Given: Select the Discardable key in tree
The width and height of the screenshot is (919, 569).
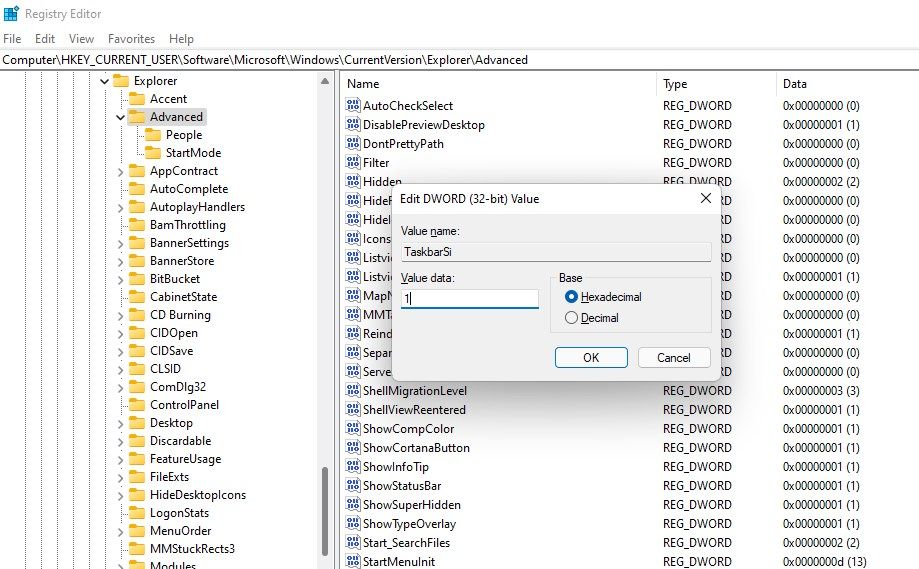Looking at the screenshot, I should tap(180, 441).
